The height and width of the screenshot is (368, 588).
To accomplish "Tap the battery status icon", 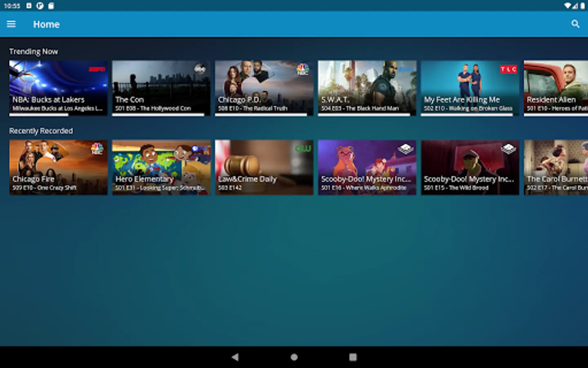I will [x=583, y=6].
